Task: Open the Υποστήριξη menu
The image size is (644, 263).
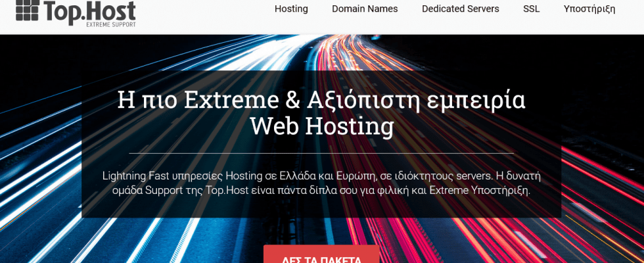Action: click(x=589, y=9)
